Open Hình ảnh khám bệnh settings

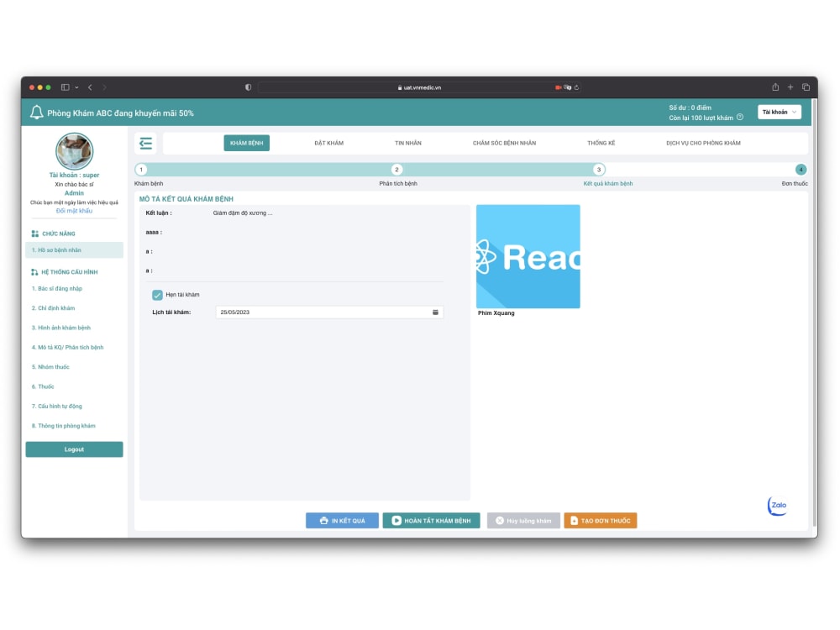[61, 328]
